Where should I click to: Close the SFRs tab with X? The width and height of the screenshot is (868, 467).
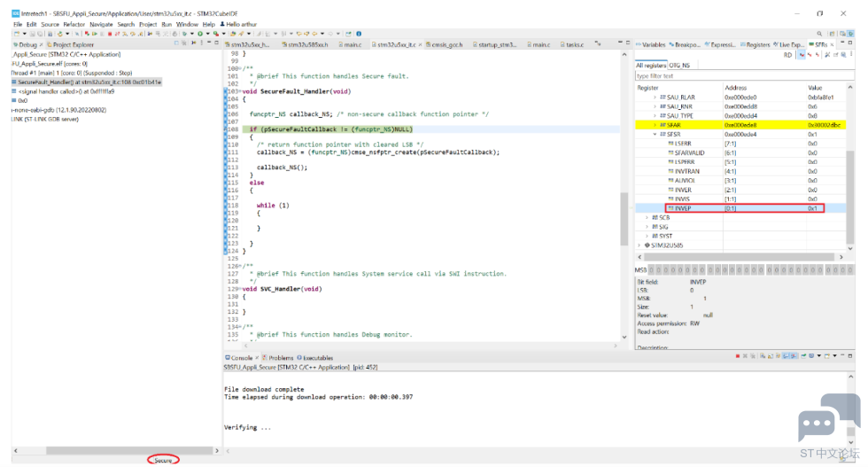click(x=832, y=45)
